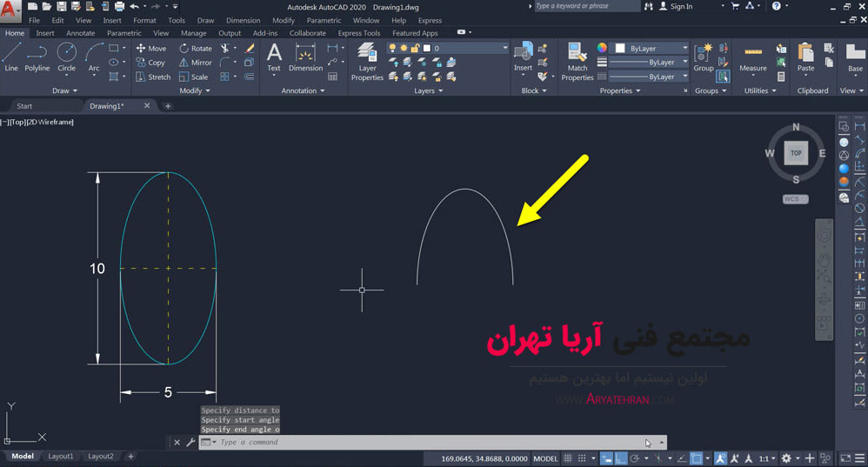Click the command line input field
Screen dimensions: 868x467
pos(431,442)
